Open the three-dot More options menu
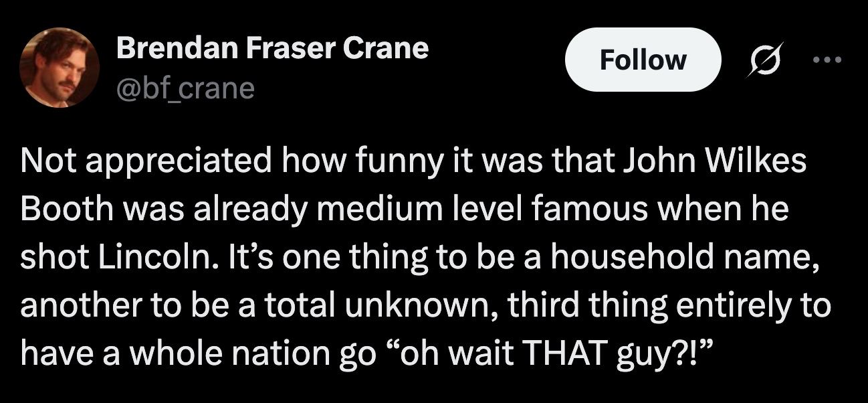 click(x=828, y=60)
